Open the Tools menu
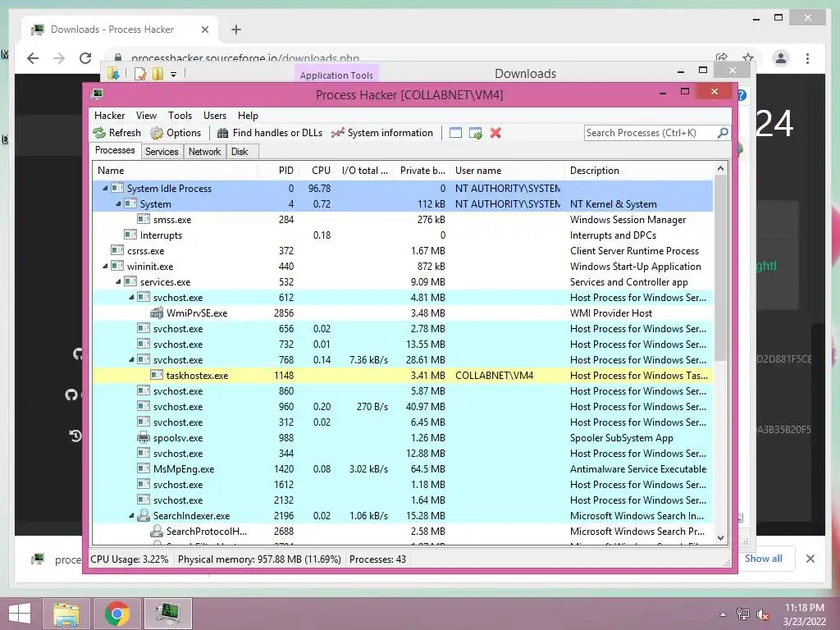The width and height of the screenshot is (840, 630). [180, 115]
